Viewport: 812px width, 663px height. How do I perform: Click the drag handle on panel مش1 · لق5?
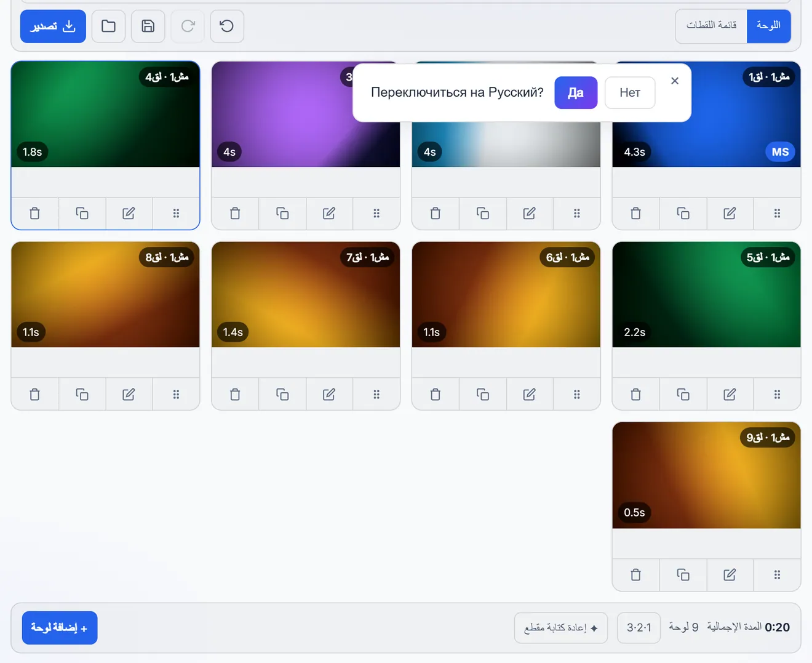tap(777, 394)
